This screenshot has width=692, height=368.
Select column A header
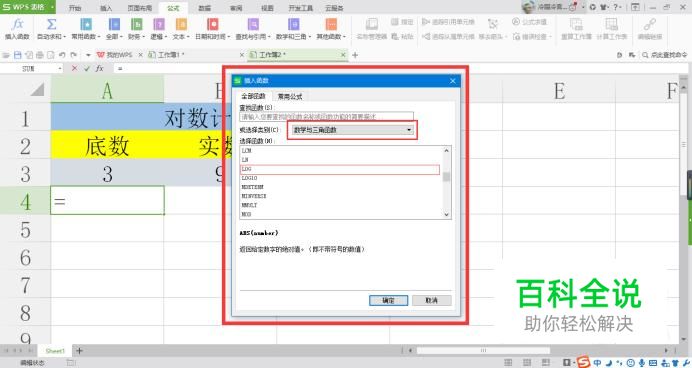coord(107,90)
